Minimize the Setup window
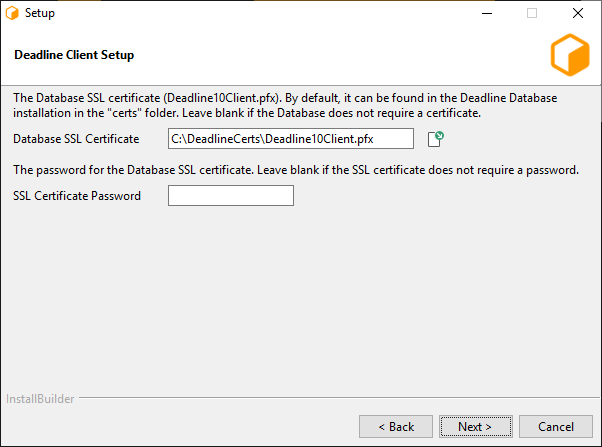This screenshot has width=602, height=447. coord(487,13)
